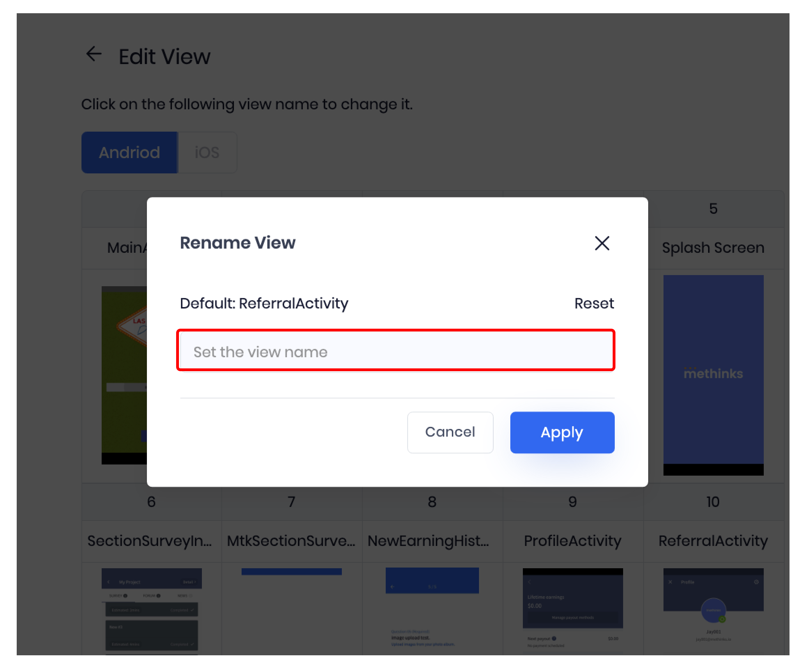This screenshot has height=672, width=809.
Task: Focus the Set the view name field
Action: click(396, 351)
